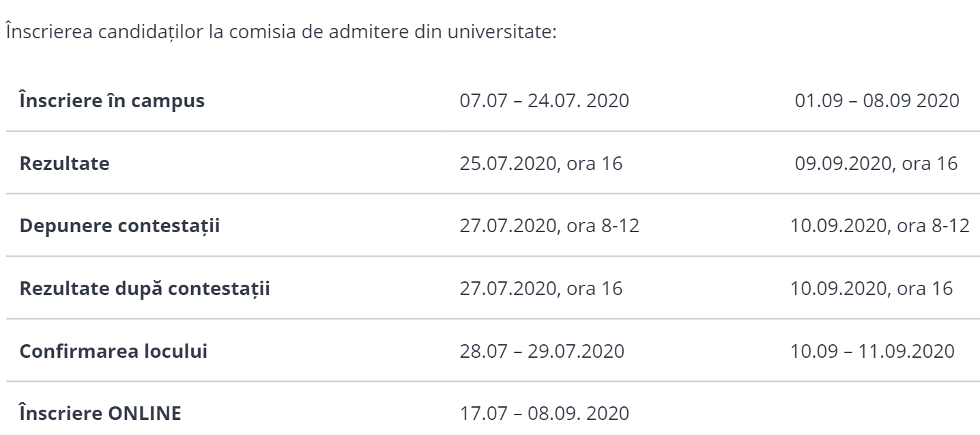Click the 'Înscriere ONLINE' row label
The width and height of the screenshot is (980, 435).
101,414
